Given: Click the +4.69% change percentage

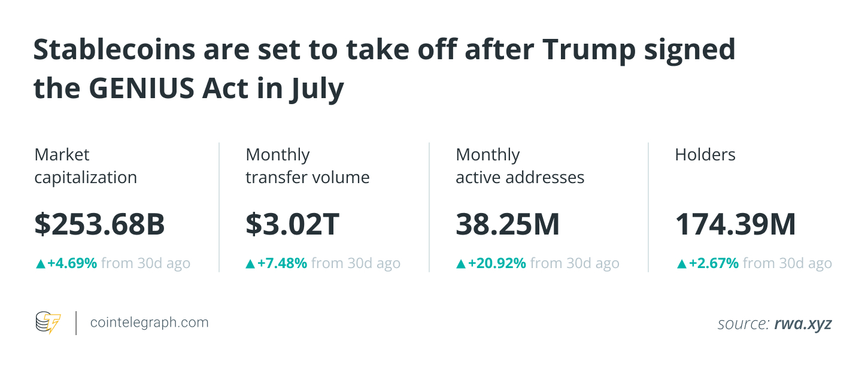Looking at the screenshot, I should click(x=72, y=263).
